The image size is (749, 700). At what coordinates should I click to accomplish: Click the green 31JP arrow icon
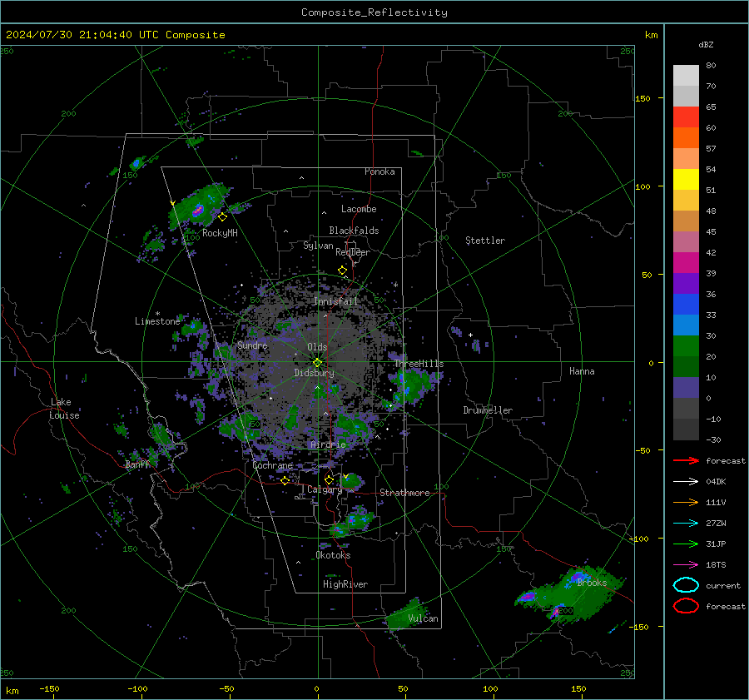click(686, 544)
